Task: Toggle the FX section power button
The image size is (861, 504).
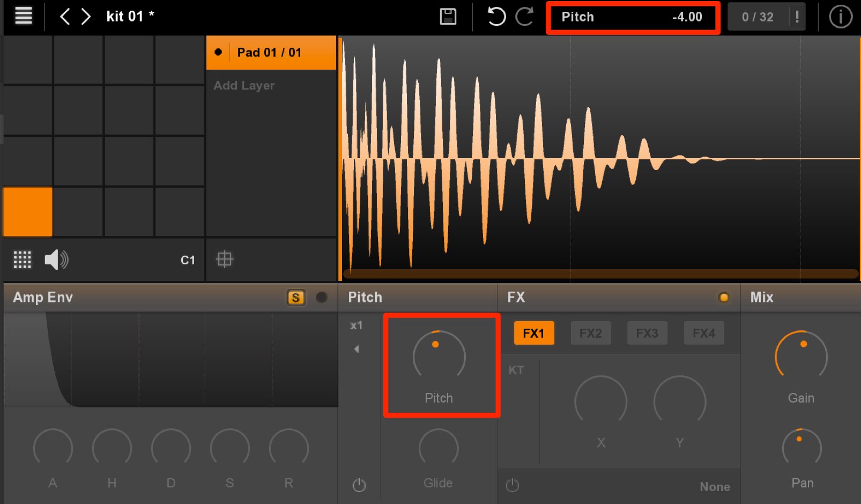Action: point(513,485)
